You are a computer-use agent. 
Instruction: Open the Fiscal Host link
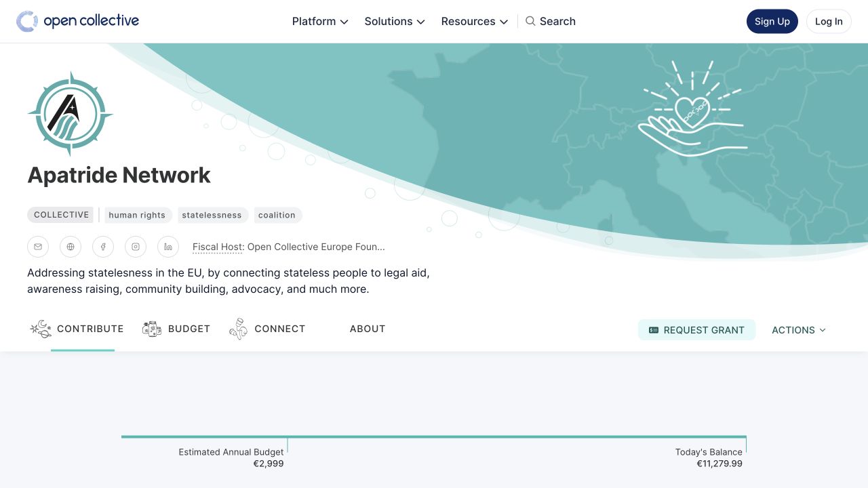coord(218,247)
